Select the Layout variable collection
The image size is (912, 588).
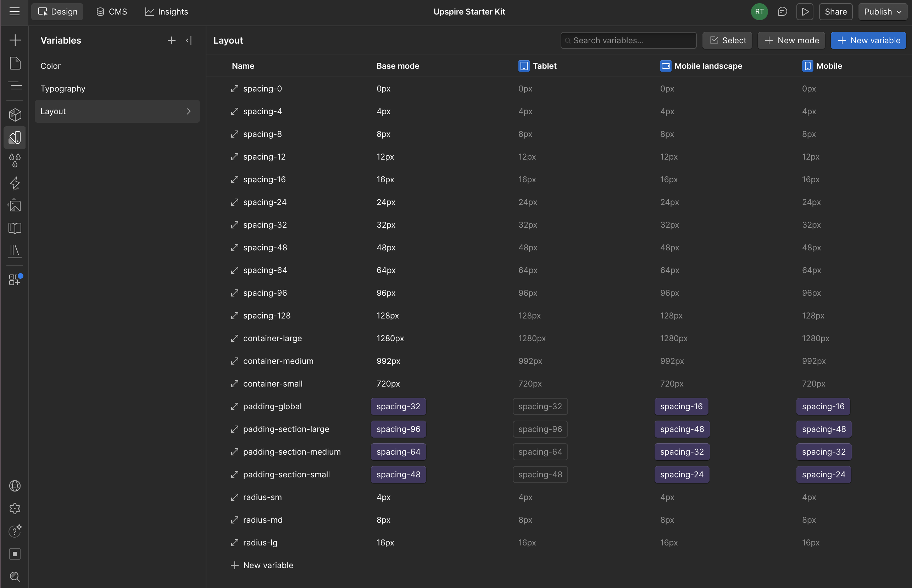point(117,111)
